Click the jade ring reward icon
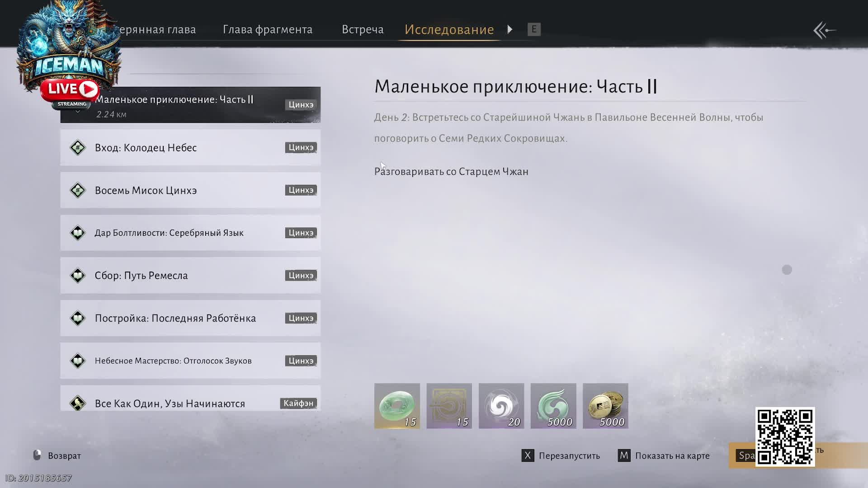This screenshot has width=868, height=488. click(x=397, y=405)
